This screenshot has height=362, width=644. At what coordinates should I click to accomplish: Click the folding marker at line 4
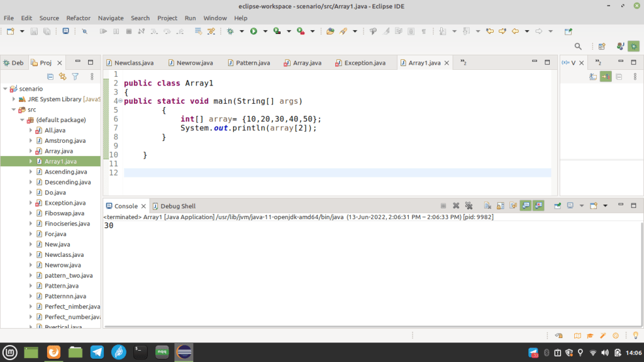(x=120, y=101)
